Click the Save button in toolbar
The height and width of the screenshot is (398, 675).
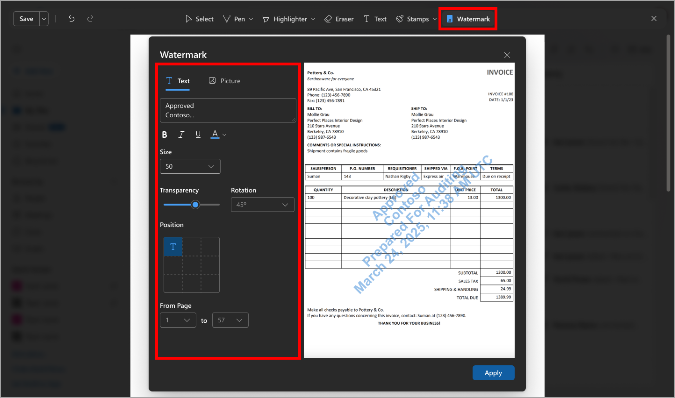point(26,19)
